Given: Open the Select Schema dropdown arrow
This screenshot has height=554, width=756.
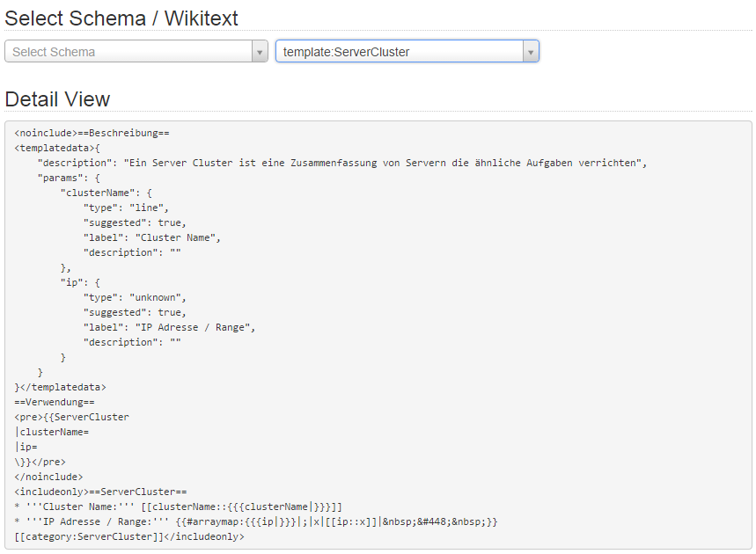Looking at the screenshot, I should [x=260, y=52].
